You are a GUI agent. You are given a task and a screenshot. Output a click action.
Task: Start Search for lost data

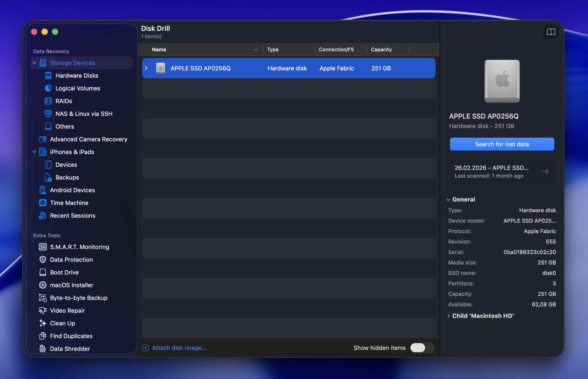coord(502,144)
